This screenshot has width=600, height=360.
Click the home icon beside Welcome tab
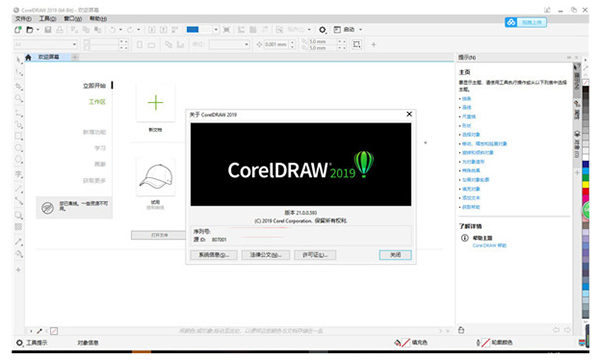28,57
